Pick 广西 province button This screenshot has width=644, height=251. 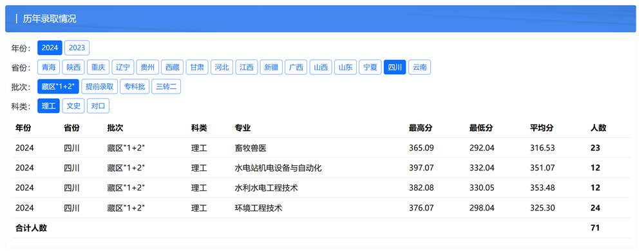(296, 68)
